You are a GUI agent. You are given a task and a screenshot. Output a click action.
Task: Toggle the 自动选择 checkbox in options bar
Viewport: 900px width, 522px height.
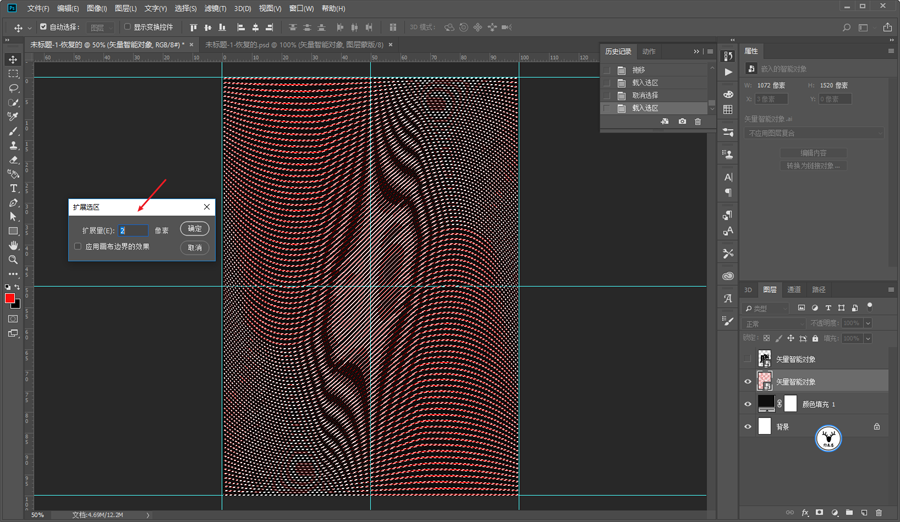[x=43, y=27]
